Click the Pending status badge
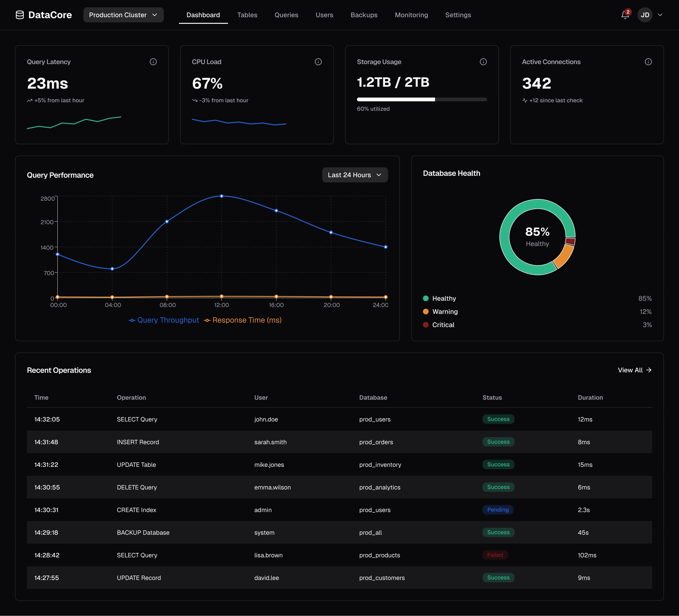The height and width of the screenshot is (616, 679). point(497,510)
